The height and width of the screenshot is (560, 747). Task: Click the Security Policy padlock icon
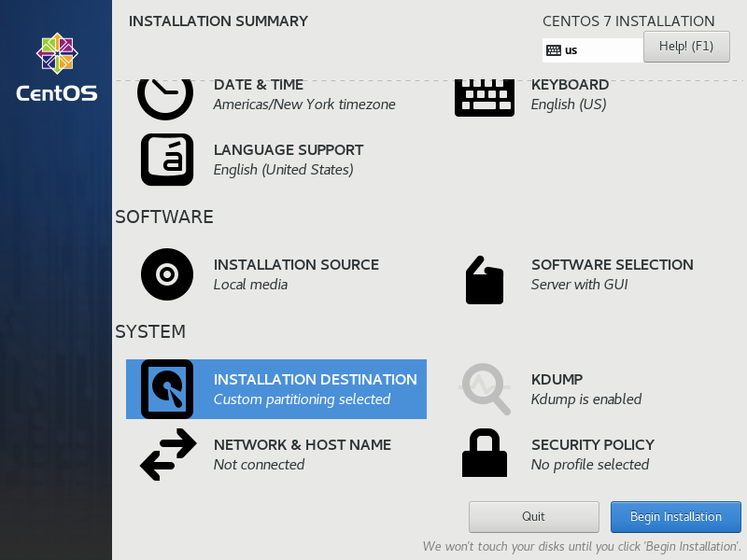click(x=485, y=453)
